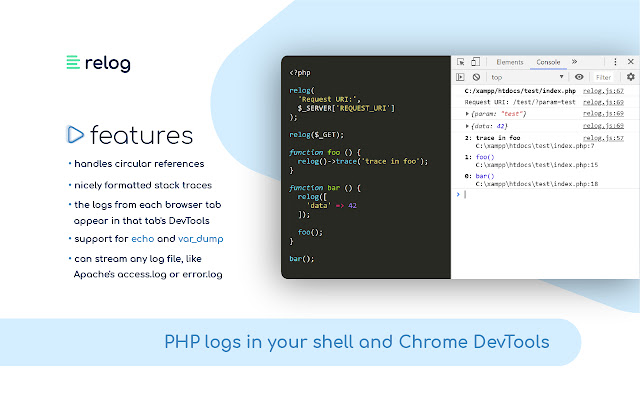Open console settings gear icon
640x400 pixels.
pyautogui.click(x=631, y=77)
